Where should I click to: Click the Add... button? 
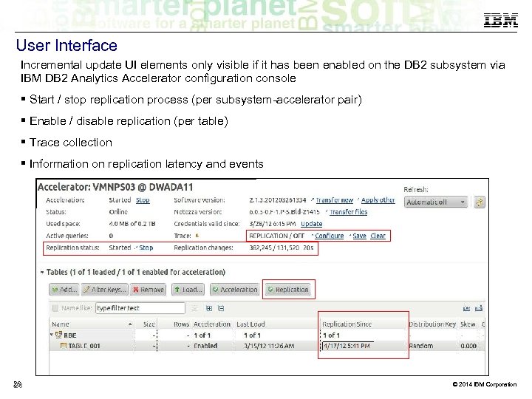(64, 290)
